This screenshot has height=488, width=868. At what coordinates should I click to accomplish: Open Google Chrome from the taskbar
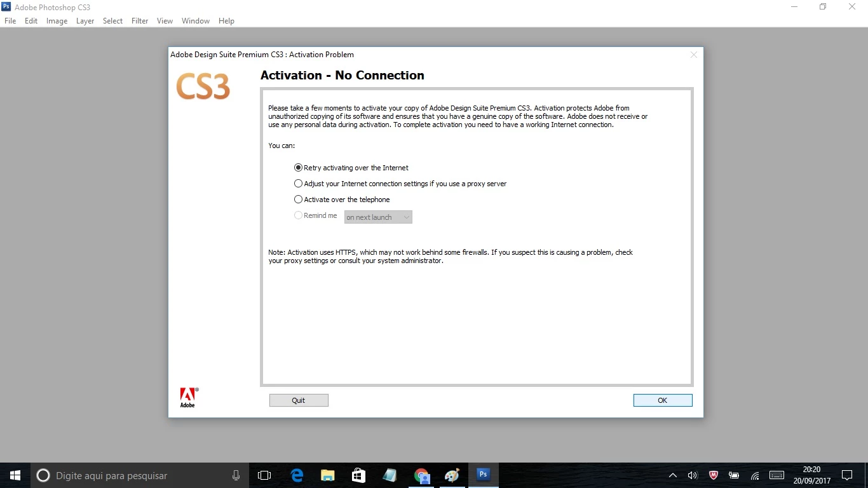[421, 475]
